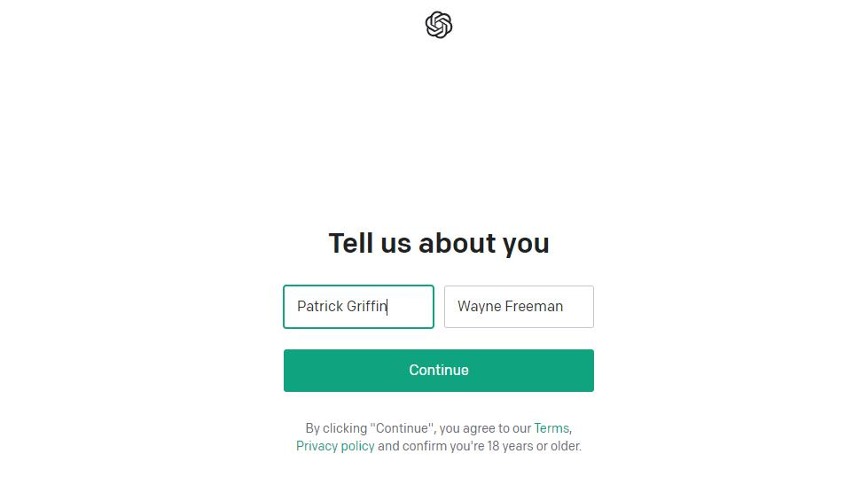868x493 pixels.
Task: View Terms of use from disclaimer
Action: 551,428
